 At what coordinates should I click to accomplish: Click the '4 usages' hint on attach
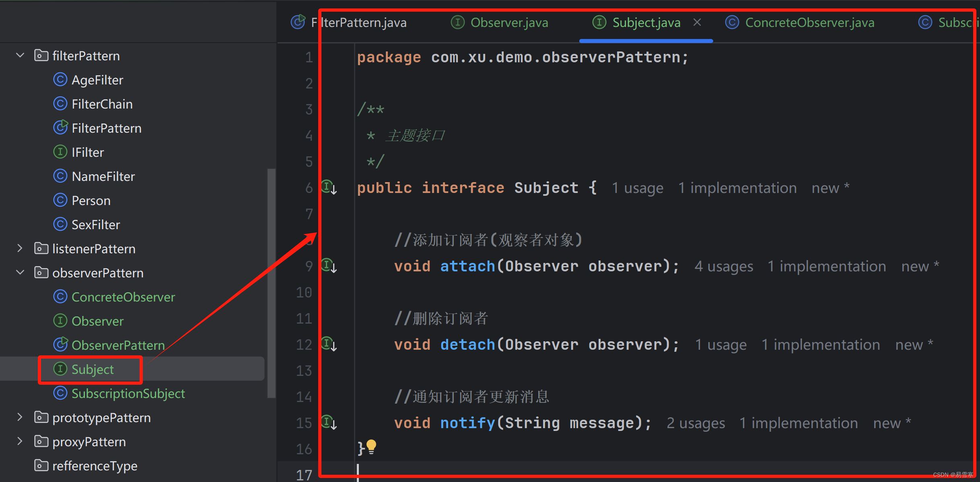pyautogui.click(x=723, y=267)
